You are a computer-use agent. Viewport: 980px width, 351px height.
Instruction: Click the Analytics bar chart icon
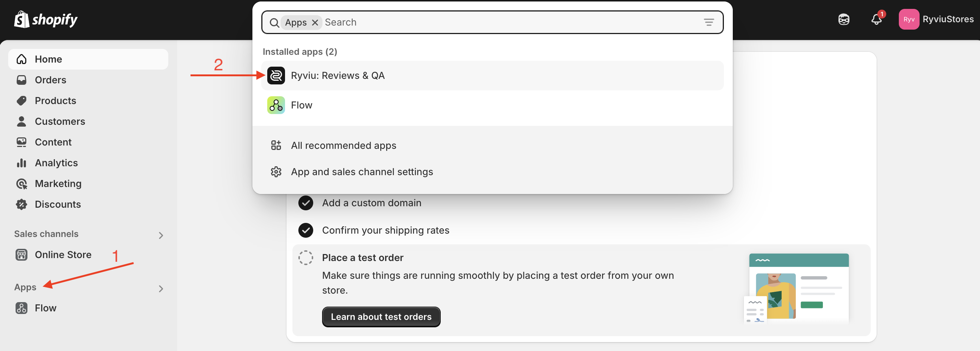tap(22, 163)
